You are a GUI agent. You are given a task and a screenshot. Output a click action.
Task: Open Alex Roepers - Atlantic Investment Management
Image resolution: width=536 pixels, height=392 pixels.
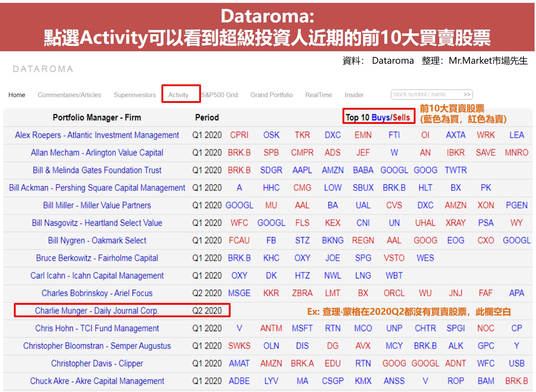(x=97, y=135)
